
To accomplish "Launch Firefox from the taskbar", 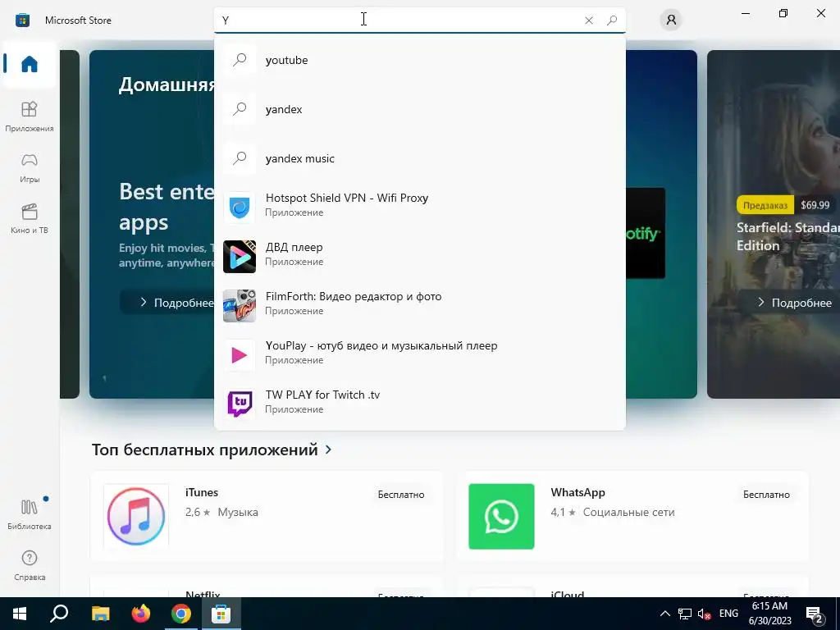I will point(141,614).
